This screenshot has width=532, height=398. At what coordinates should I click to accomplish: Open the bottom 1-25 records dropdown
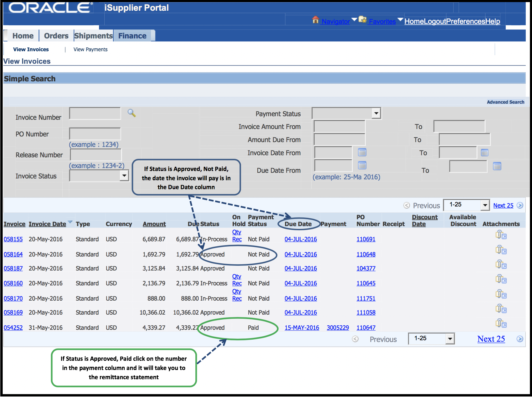[431, 339]
